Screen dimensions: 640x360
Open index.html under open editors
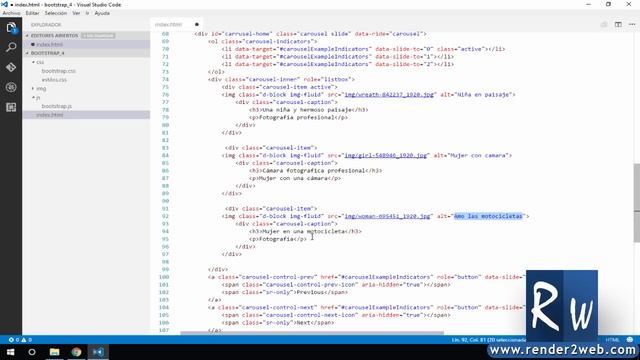click(x=49, y=44)
